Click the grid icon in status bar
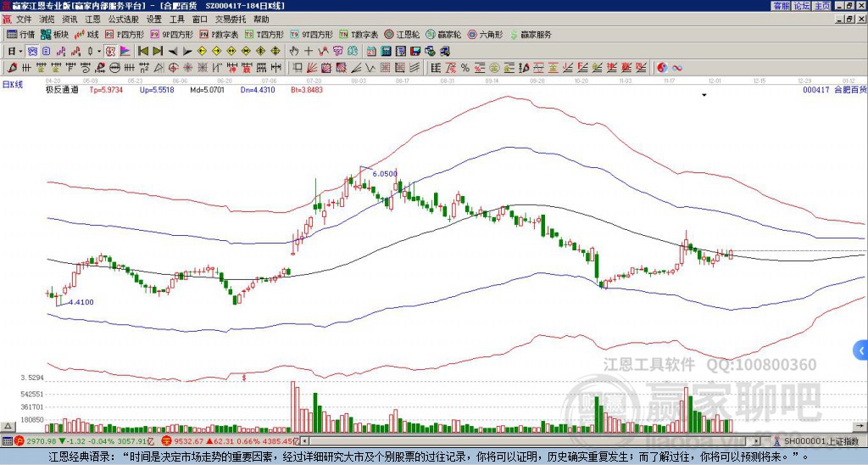 pos(7,441)
